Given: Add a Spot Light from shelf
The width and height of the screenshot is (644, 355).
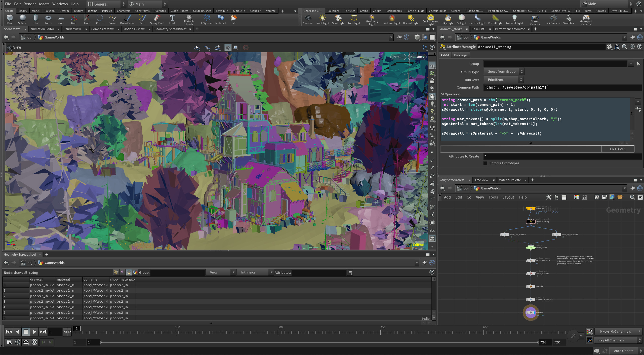Looking at the screenshot, I should pyautogui.click(x=338, y=19).
